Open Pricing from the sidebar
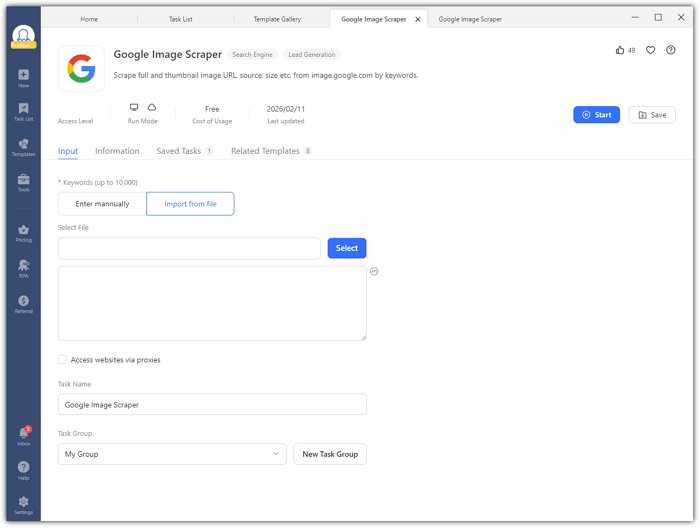 [x=23, y=232]
